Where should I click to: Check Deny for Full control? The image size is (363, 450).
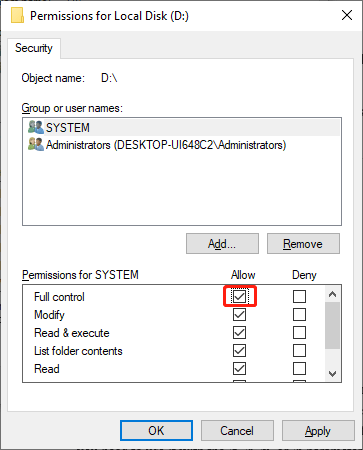click(299, 296)
